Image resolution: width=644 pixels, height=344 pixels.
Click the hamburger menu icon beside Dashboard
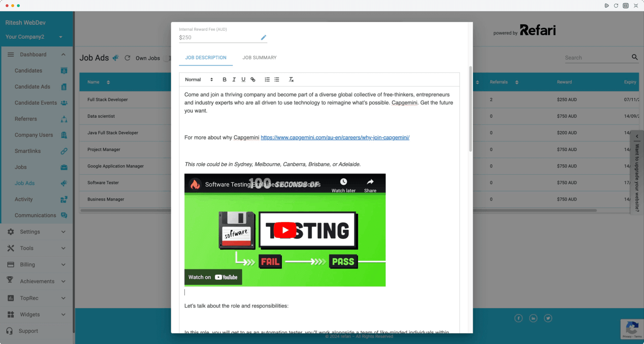coord(11,54)
